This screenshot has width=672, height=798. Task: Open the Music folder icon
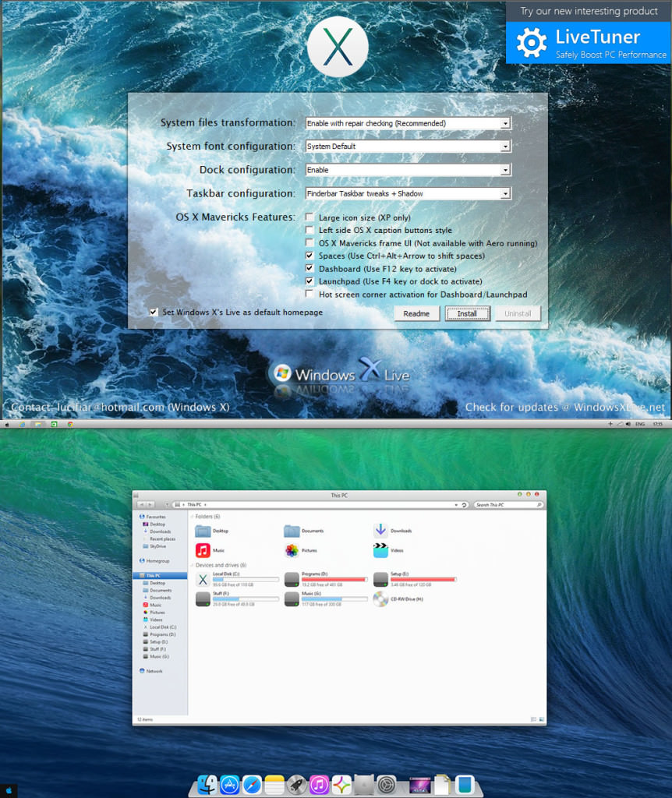pos(203,551)
